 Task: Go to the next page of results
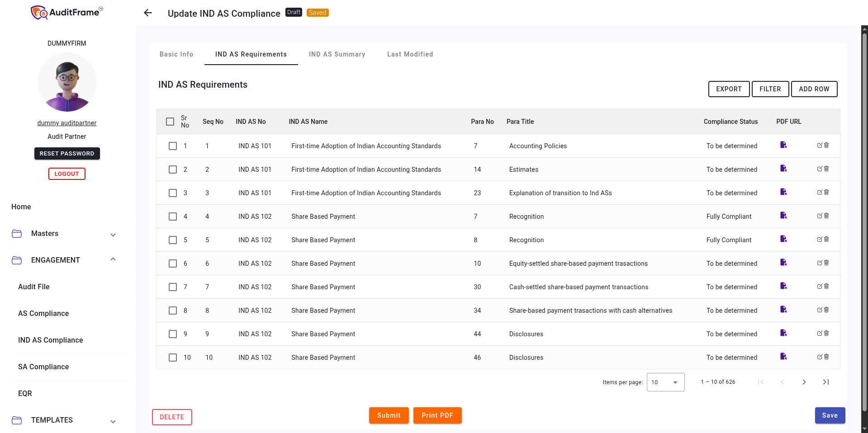point(804,382)
